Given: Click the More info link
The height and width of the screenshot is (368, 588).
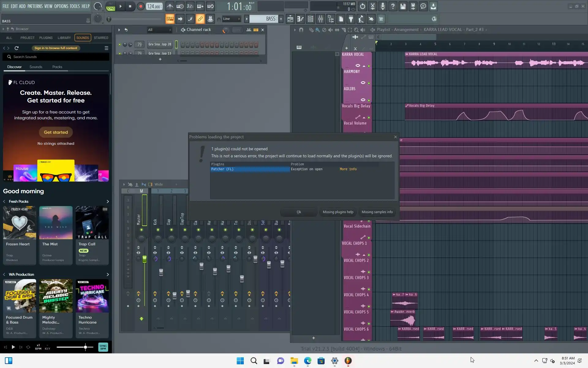Looking at the screenshot, I should [x=348, y=169].
